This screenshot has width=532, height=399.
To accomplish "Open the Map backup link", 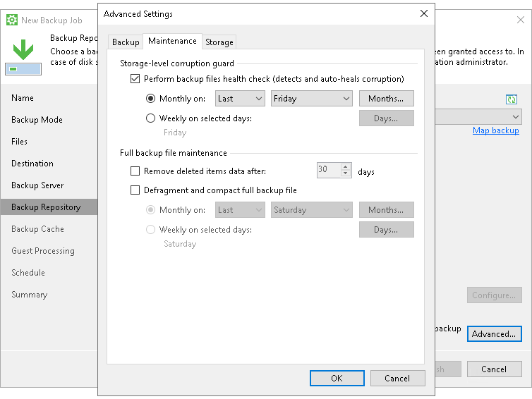I will click(x=495, y=130).
